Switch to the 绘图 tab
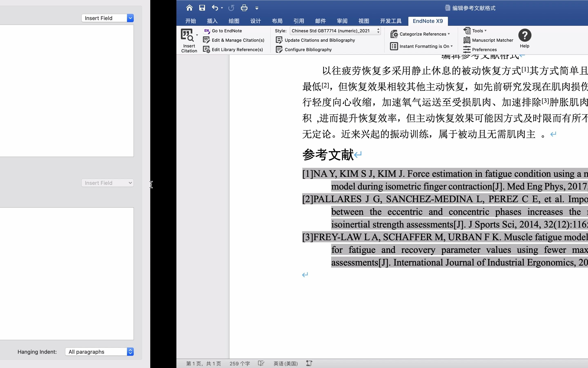Viewport: 588px width, 368px height. [x=234, y=21]
